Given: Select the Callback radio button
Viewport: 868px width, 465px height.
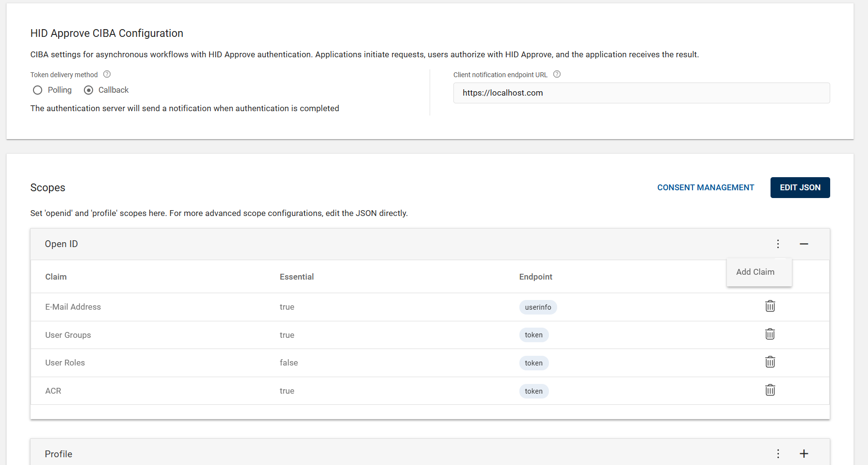Looking at the screenshot, I should [89, 90].
